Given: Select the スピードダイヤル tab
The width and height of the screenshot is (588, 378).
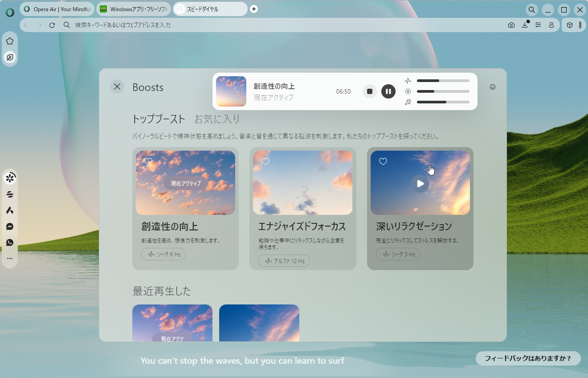Looking at the screenshot, I should click(x=210, y=9).
